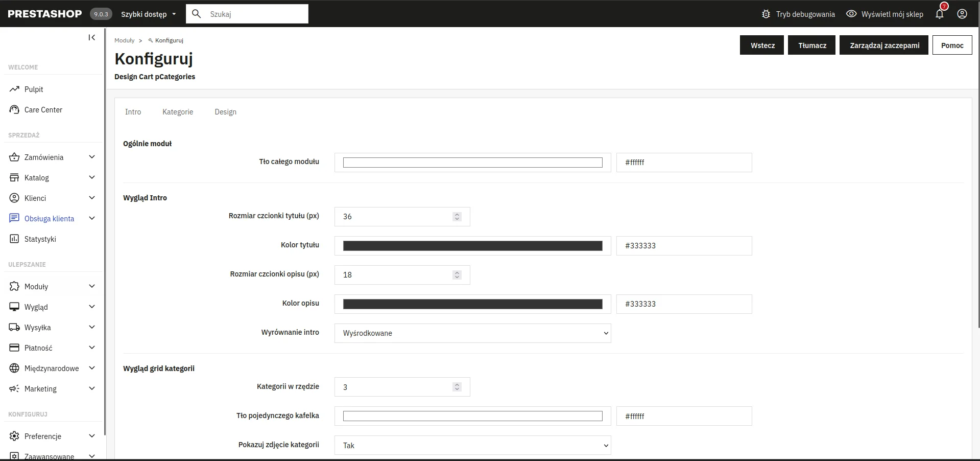Image resolution: width=980 pixels, height=461 pixels.
Task: Switch to the Intro tab
Action: click(x=133, y=112)
